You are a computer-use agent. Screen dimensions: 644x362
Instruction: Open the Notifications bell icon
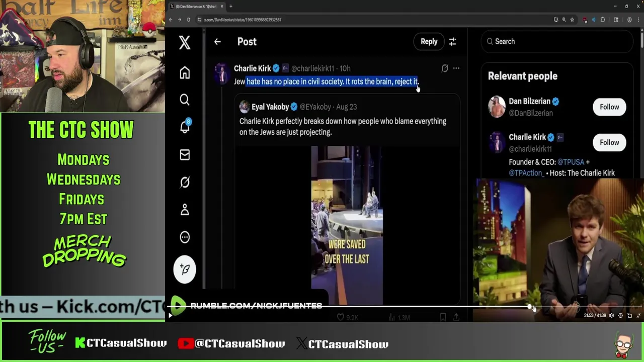click(x=185, y=127)
